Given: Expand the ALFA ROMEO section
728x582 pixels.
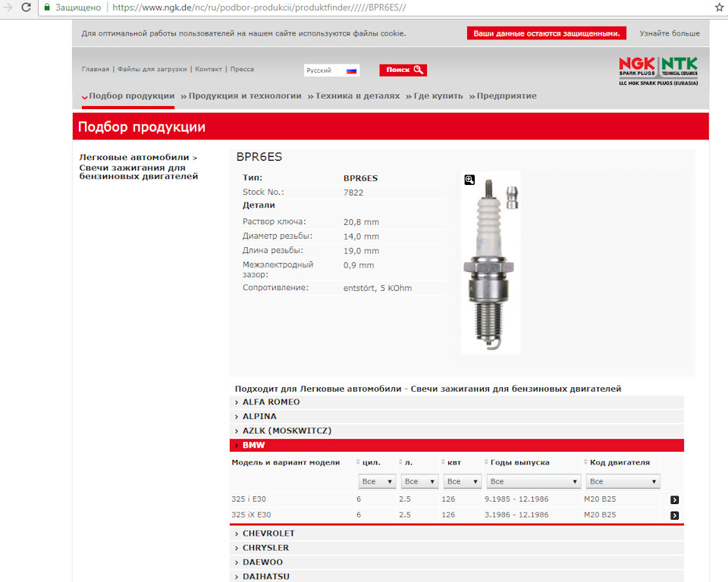Looking at the screenshot, I should click(x=457, y=402).
